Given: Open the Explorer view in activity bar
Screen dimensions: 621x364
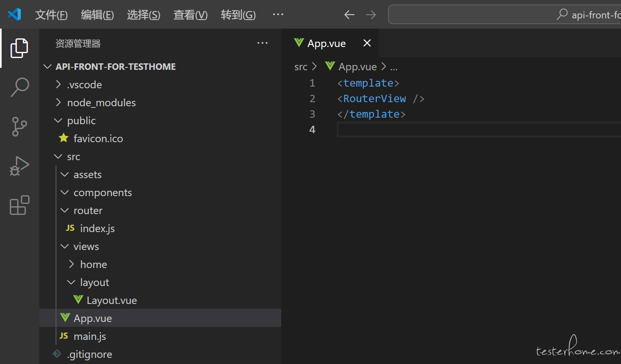Looking at the screenshot, I should [19, 48].
